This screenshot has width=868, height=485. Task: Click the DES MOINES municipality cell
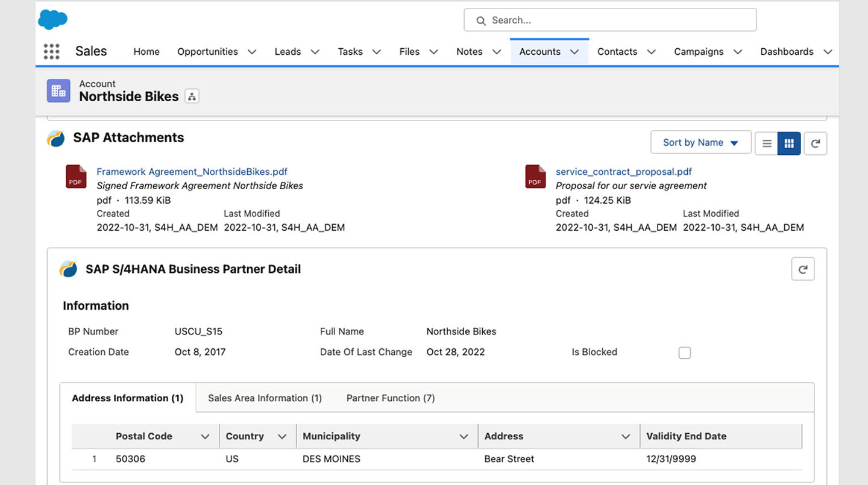pos(332,459)
